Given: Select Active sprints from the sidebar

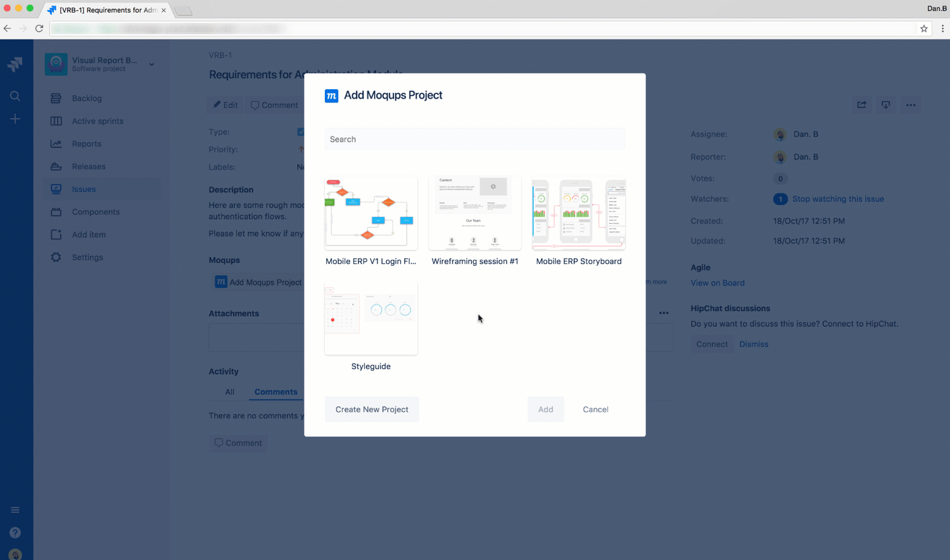Looking at the screenshot, I should pyautogui.click(x=97, y=121).
